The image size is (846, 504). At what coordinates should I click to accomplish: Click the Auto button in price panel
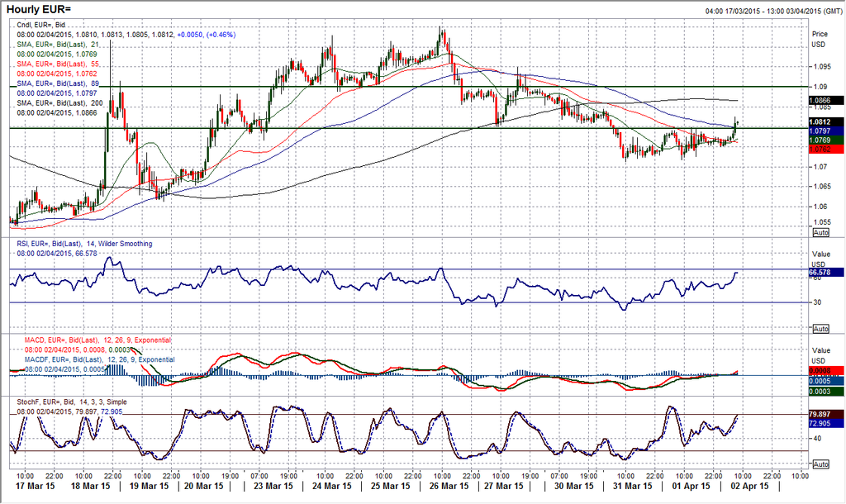click(x=820, y=232)
